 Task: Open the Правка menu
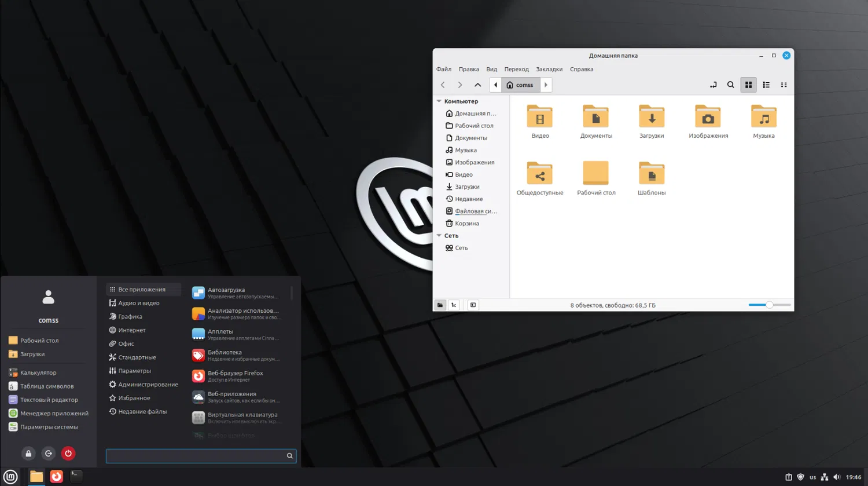point(469,70)
